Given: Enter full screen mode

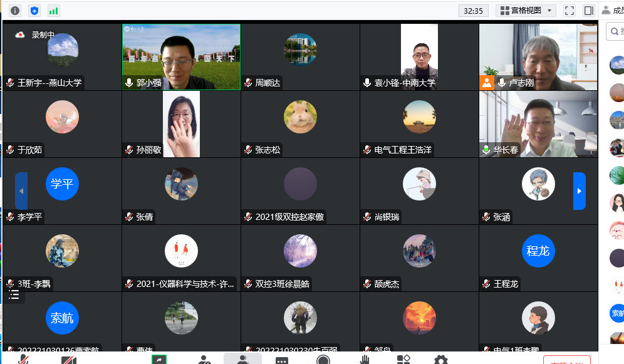Looking at the screenshot, I should tap(569, 11).
